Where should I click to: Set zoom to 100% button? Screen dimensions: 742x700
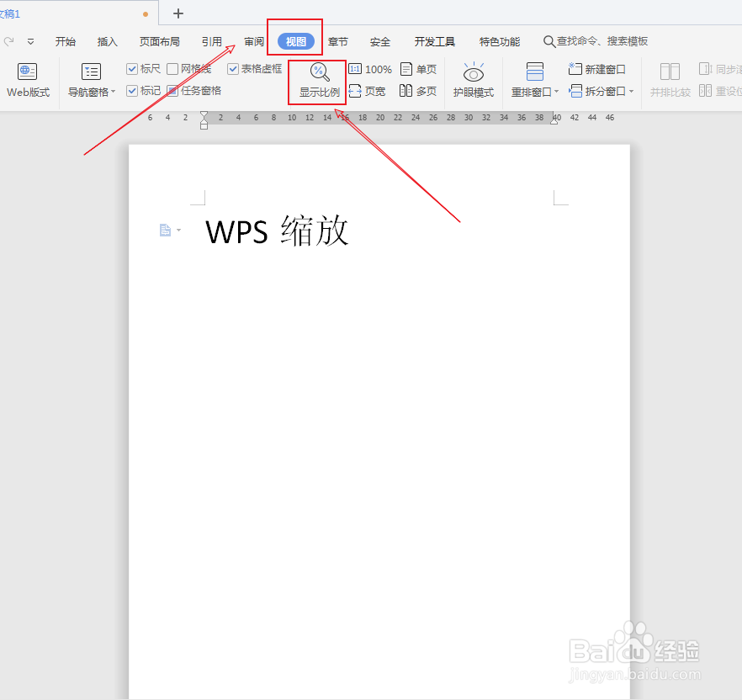pyautogui.click(x=370, y=69)
